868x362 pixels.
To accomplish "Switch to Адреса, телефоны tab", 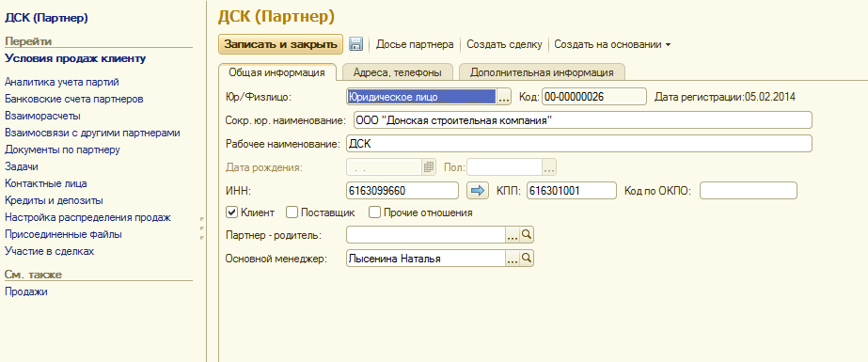I will pyautogui.click(x=398, y=72).
